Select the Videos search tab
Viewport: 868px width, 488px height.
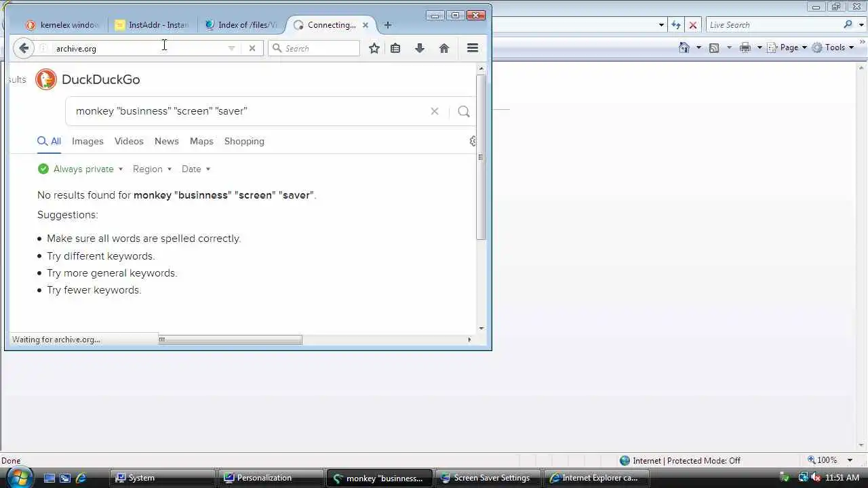[129, 141]
